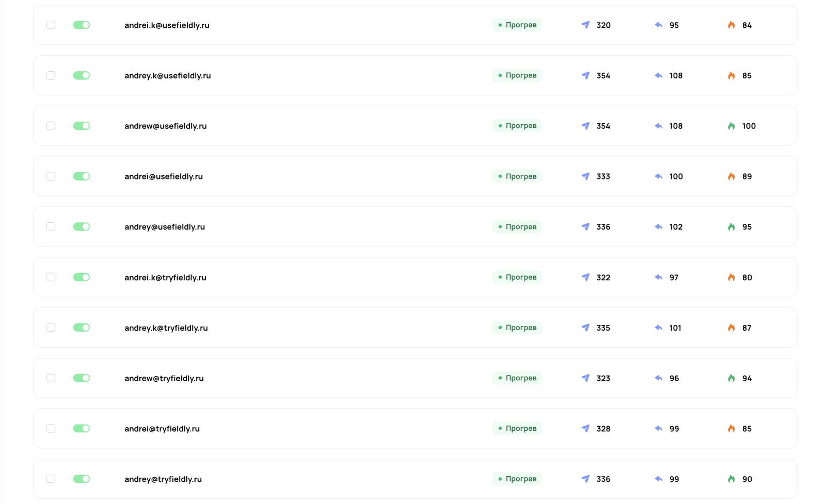826x504 pixels.
Task: Click the orange flame icon for andrei@usefieldly.ru
Action: coord(732,176)
